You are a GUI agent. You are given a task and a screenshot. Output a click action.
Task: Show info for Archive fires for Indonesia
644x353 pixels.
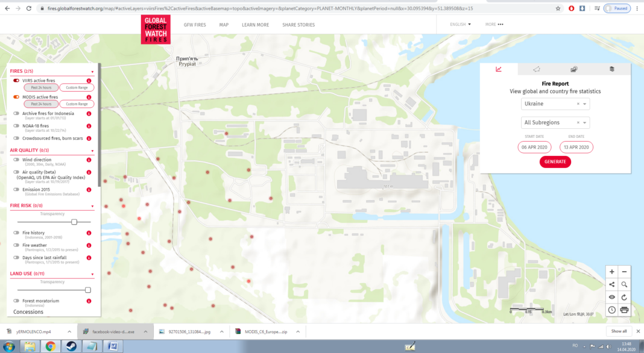click(x=89, y=114)
